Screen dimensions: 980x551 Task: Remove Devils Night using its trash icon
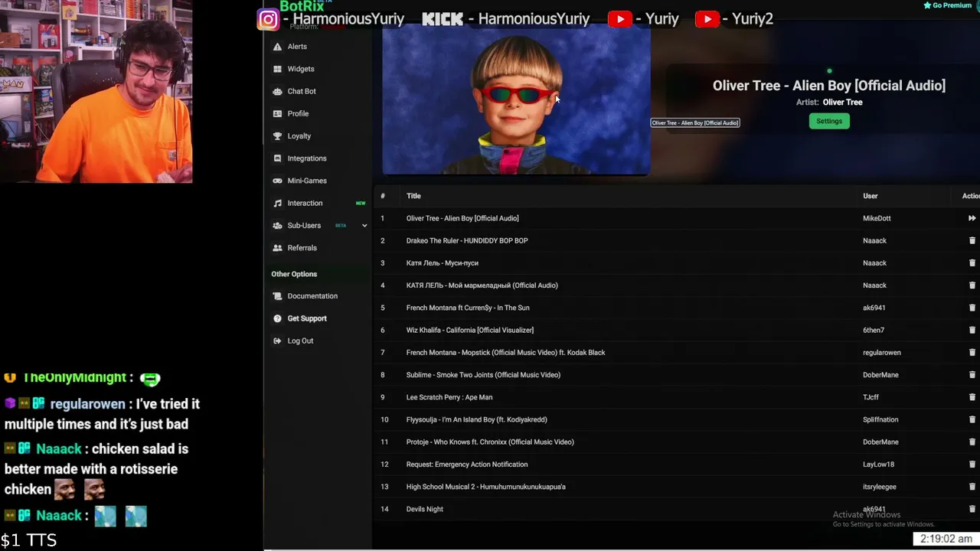coord(972,509)
